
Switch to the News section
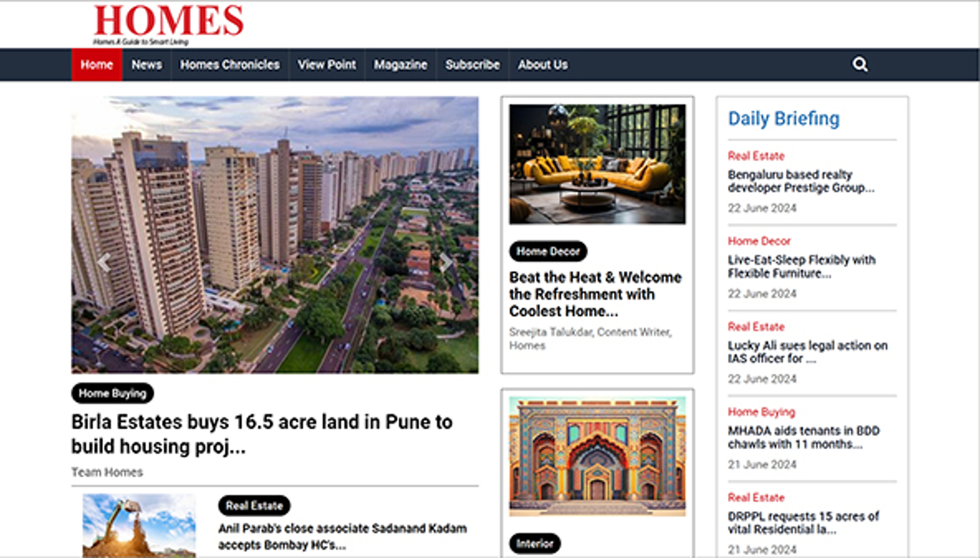[x=147, y=65]
